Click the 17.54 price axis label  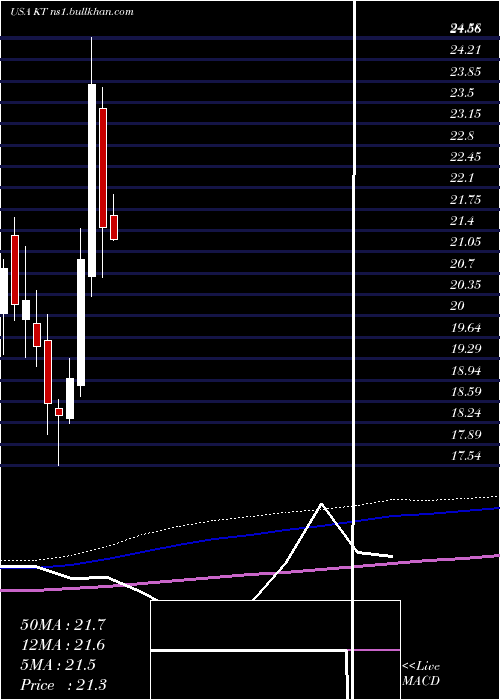(x=465, y=456)
